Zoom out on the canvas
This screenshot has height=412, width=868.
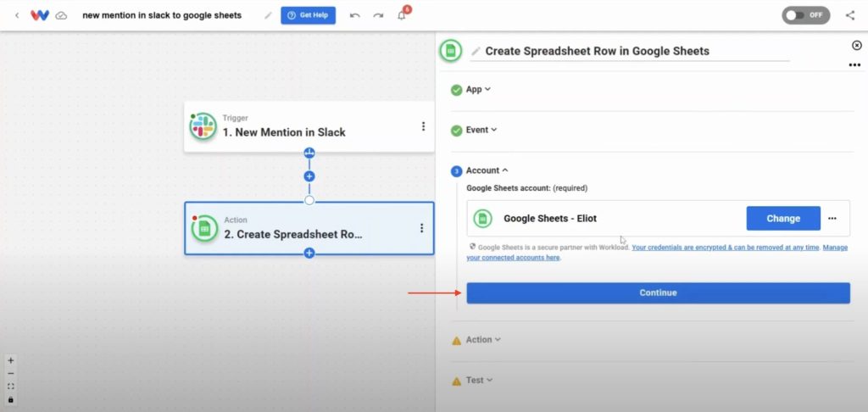(x=10, y=374)
